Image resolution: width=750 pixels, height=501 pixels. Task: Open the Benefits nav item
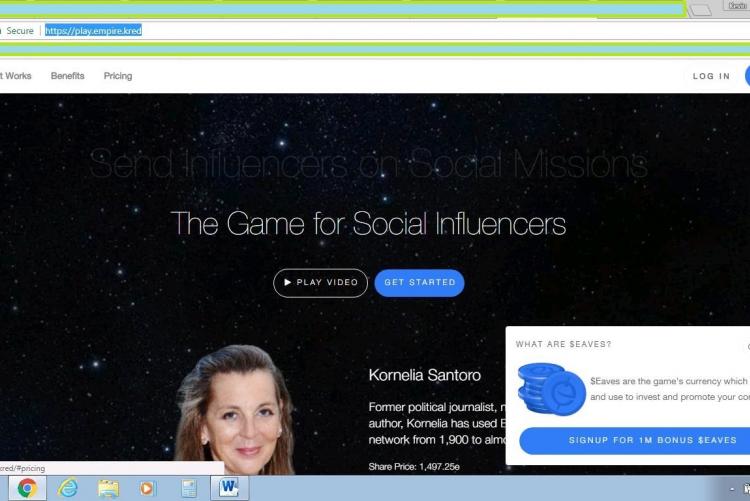coord(68,76)
